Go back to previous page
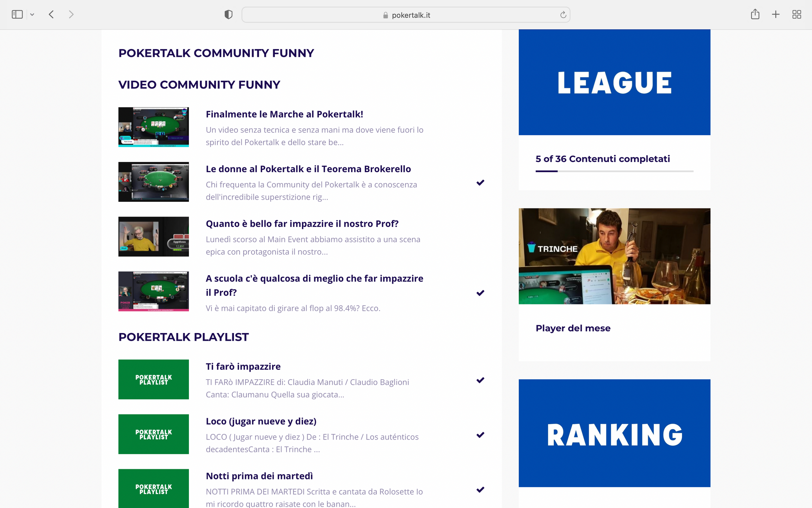The height and width of the screenshot is (508, 812). 51,14
